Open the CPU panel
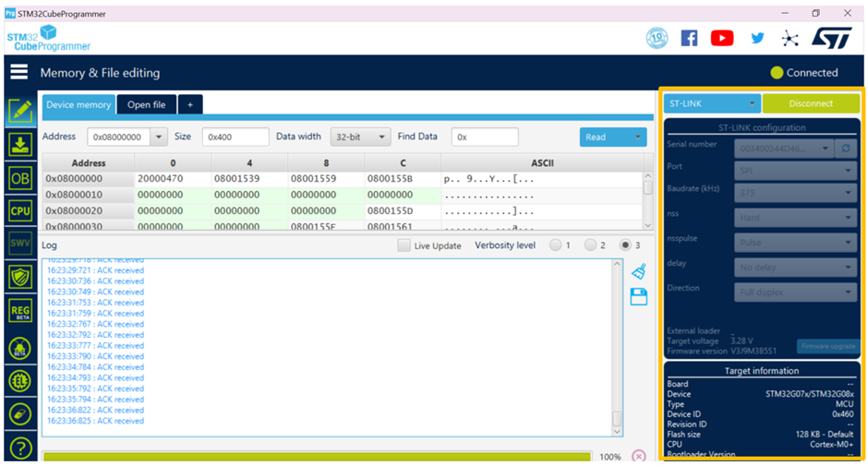The height and width of the screenshot is (466, 868). [20, 211]
